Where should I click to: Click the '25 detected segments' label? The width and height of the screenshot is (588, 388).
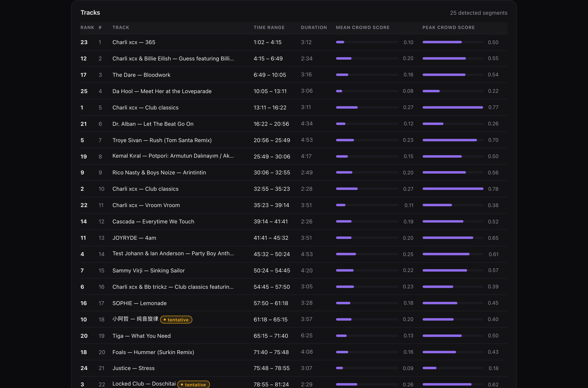(478, 13)
